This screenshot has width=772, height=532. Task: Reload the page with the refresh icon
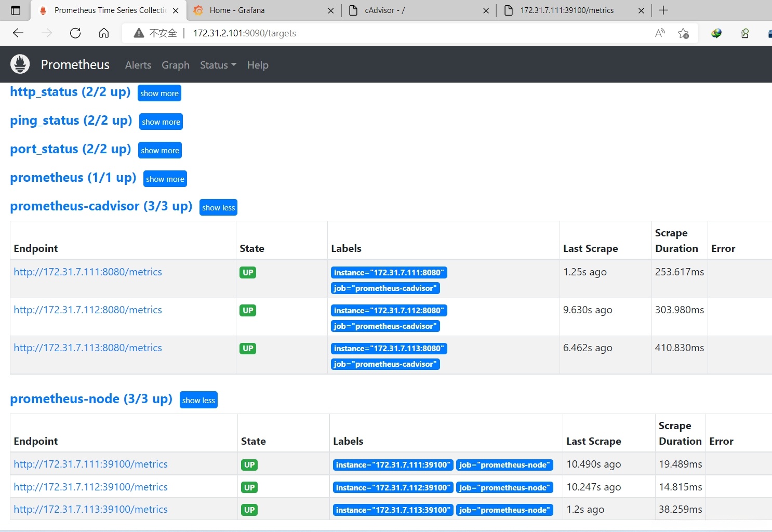click(75, 33)
